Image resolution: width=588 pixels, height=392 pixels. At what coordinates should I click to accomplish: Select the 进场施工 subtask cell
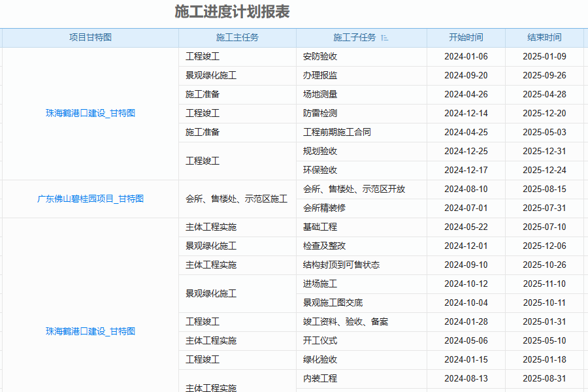tap(361, 284)
